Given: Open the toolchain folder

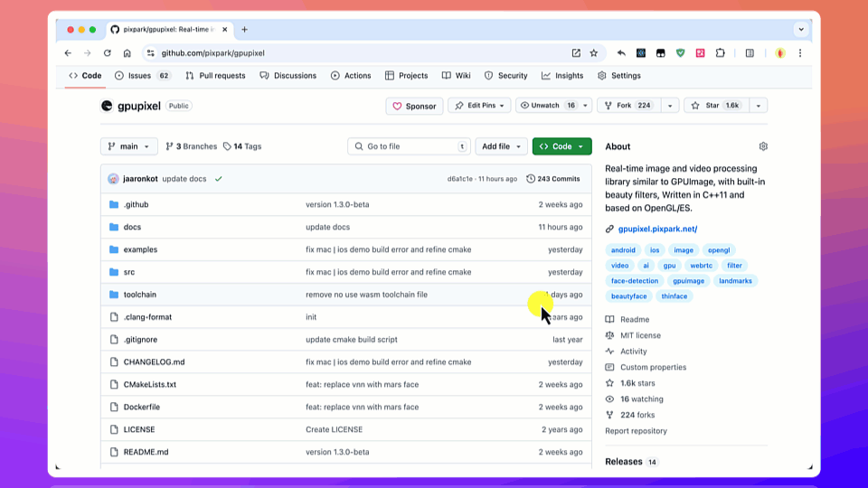Looking at the screenshot, I should 139,295.
